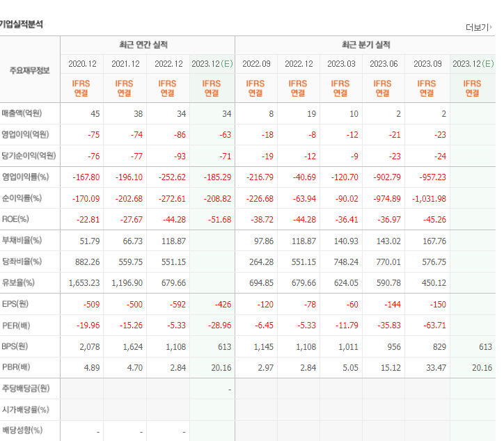Click debt ratio value 51.79
Image resolution: width=504 pixels, height=441 pixels.
pos(90,241)
